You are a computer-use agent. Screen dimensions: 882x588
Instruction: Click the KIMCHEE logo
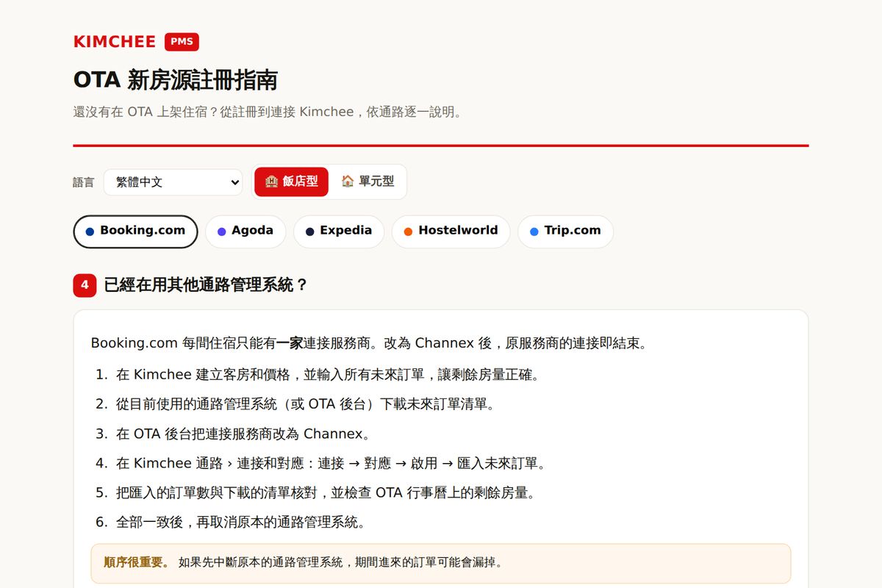pyautogui.click(x=115, y=42)
